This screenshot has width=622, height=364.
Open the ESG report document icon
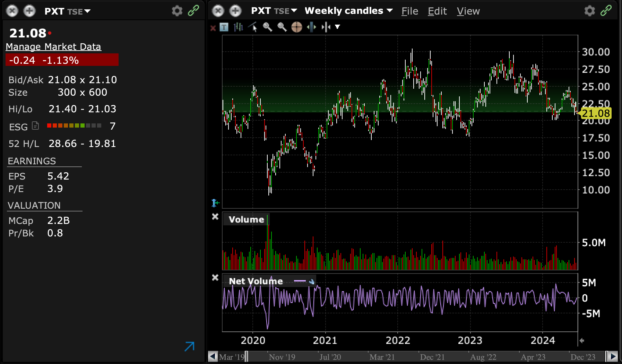(35, 126)
